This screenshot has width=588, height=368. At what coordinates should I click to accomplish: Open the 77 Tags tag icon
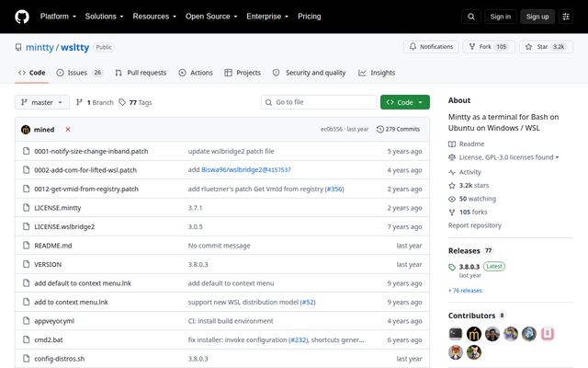click(x=122, y=102)
